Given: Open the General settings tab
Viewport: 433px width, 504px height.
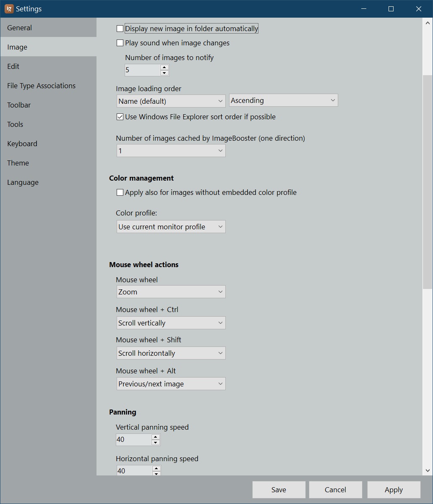Looking at the screenshot, I should tap(48, 28).
